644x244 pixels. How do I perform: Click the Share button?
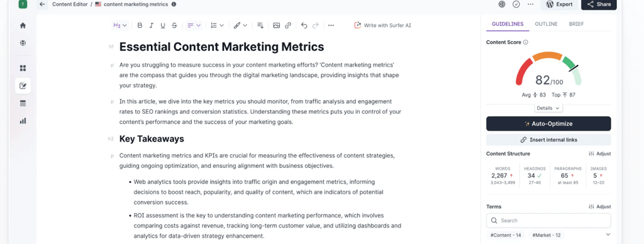tap(599, 4)
